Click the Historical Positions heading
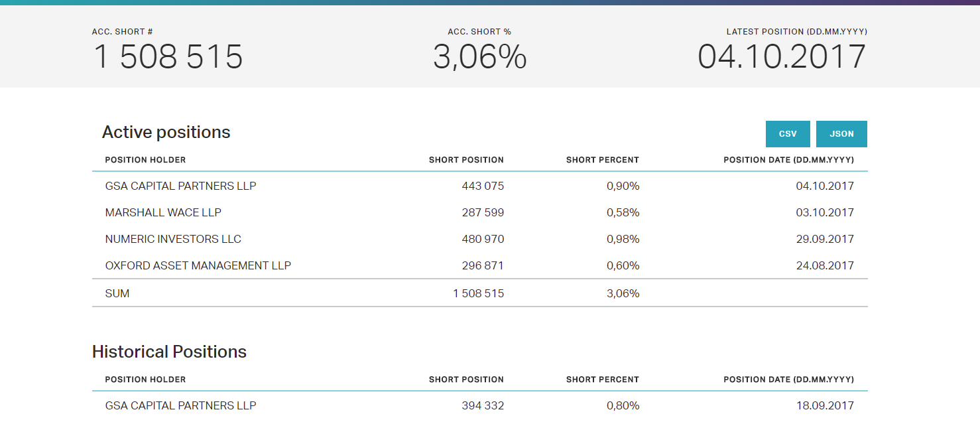The image size is (980, 422). [169, 352]
